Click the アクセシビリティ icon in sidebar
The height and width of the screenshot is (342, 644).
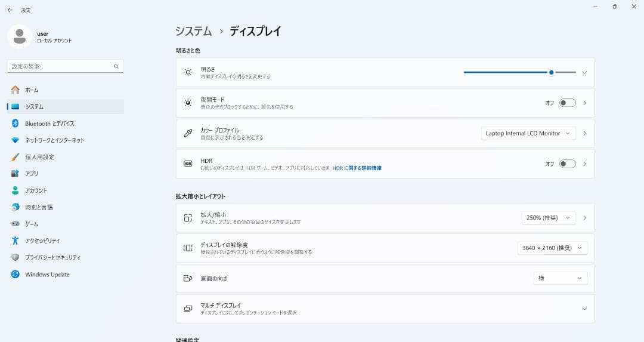click(16, 241)
